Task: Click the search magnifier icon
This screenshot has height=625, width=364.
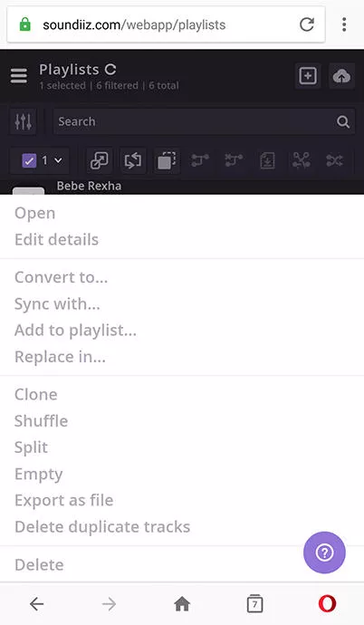Action: [343, 121]
